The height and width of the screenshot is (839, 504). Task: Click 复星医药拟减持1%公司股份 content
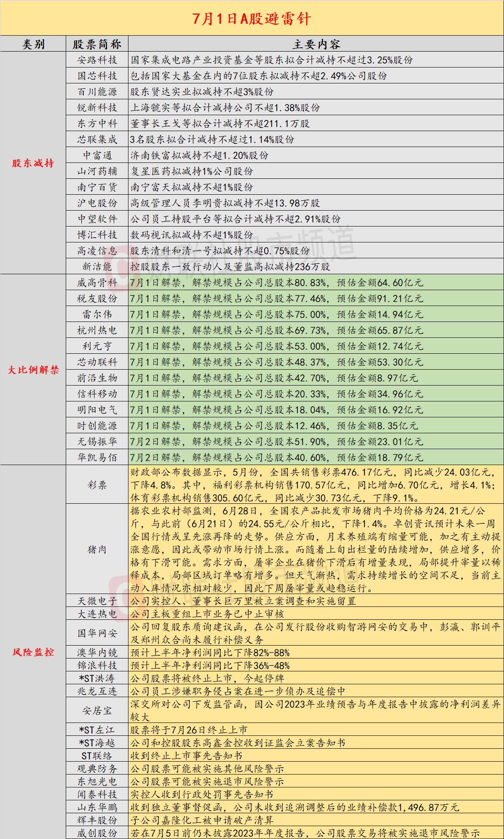point(192,171)
